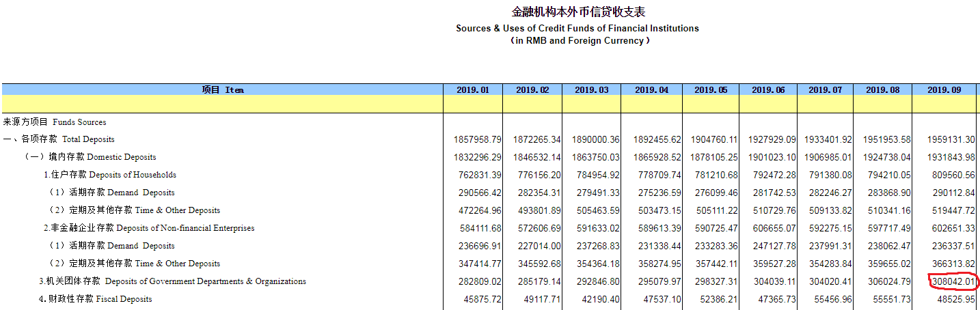This screenshot has width=980, height=310.
Task: Select value 359527.28 in 2019.06 column
Action: (774, 264)
